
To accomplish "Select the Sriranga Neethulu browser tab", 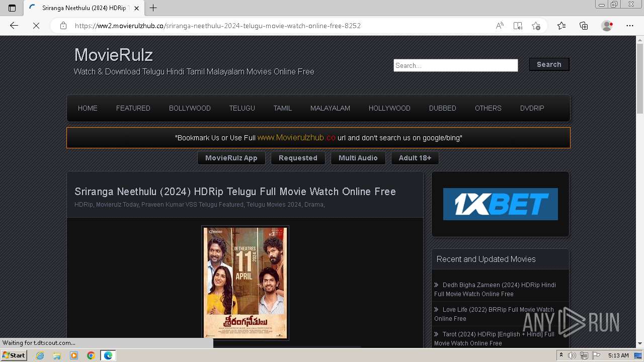I will click(84, 8).
